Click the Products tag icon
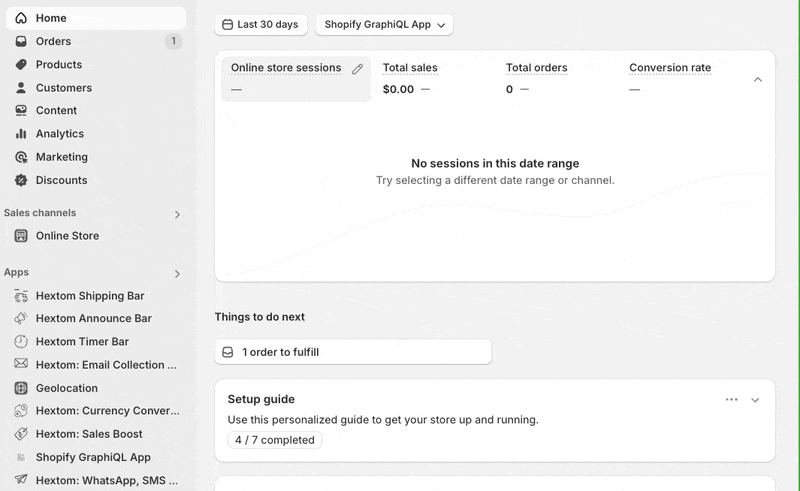Screen dimensions: 800x491 point(21,64)
